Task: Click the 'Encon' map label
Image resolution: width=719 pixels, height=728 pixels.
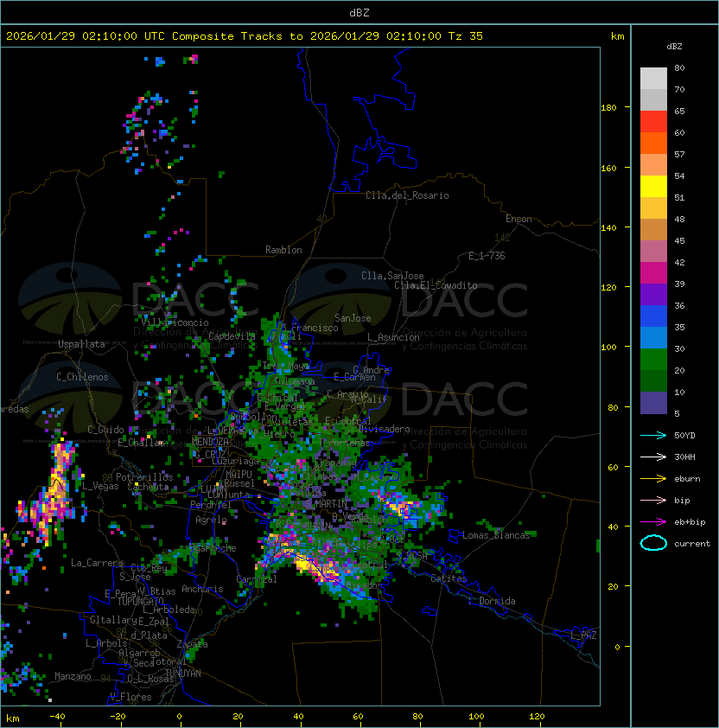Action: [x=519, y=219]
